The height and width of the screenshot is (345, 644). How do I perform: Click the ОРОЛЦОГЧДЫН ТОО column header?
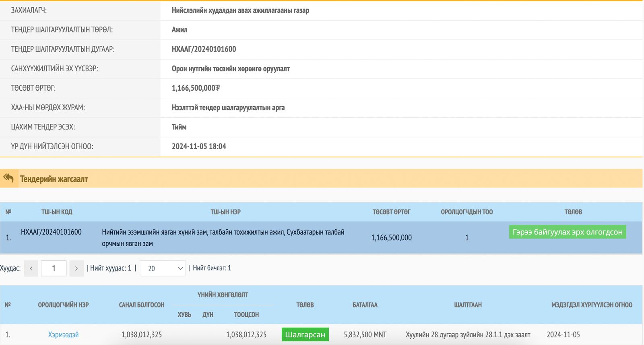coord(466,212)
